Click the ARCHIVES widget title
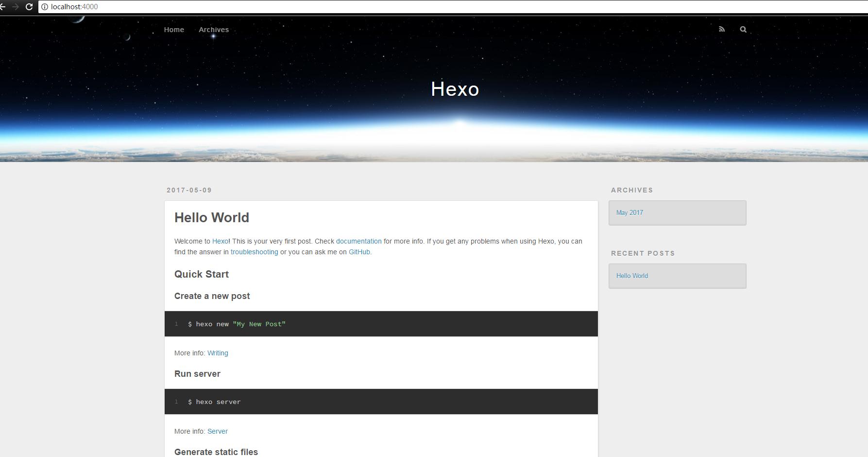868x457 pixels. (632, 190)
